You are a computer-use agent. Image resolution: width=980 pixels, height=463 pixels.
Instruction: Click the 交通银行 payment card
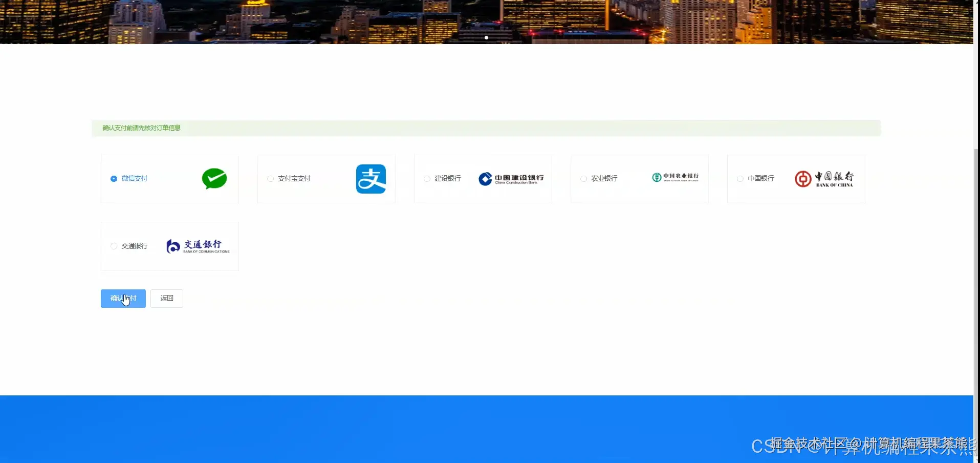(169, 246)
